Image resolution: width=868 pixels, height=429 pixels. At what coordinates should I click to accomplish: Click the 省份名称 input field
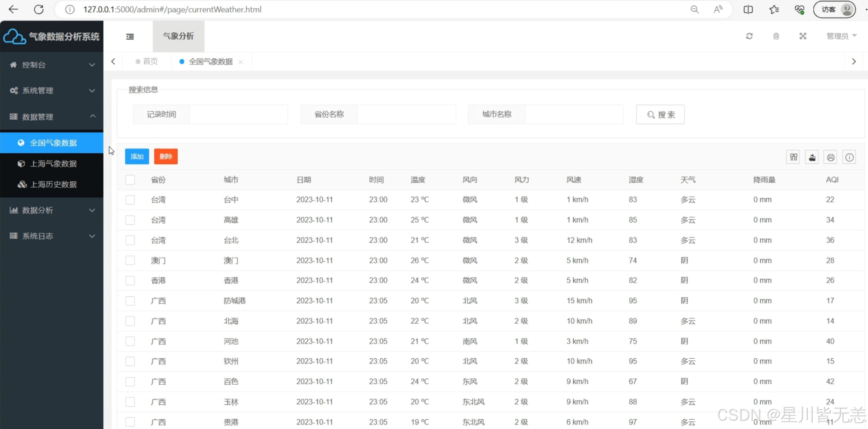pyautogui.click(x=406, y=115)
